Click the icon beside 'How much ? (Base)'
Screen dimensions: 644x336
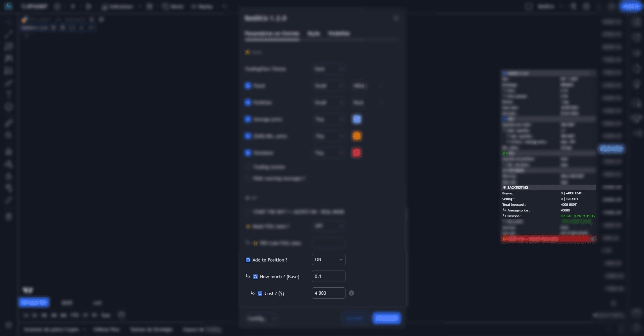(255, 277)
